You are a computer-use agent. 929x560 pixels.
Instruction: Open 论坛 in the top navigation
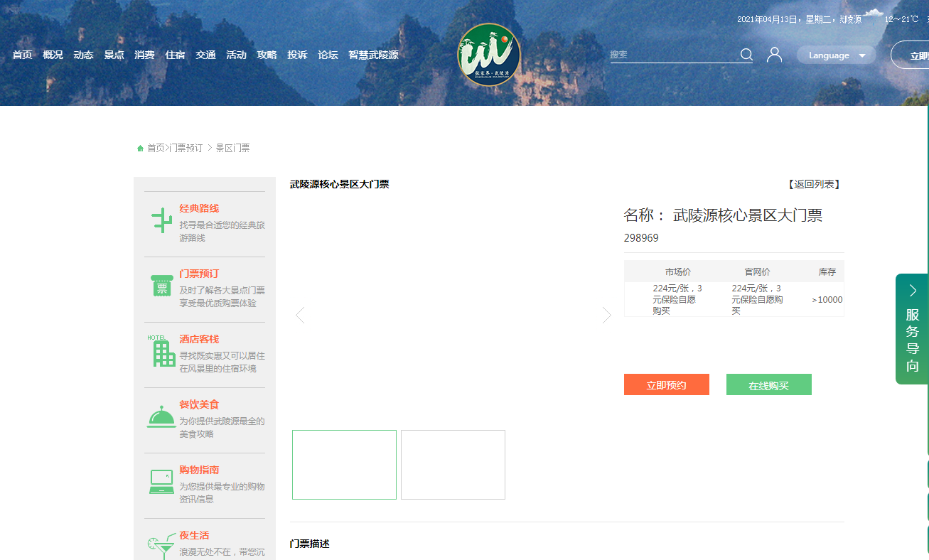pos(328,55)
